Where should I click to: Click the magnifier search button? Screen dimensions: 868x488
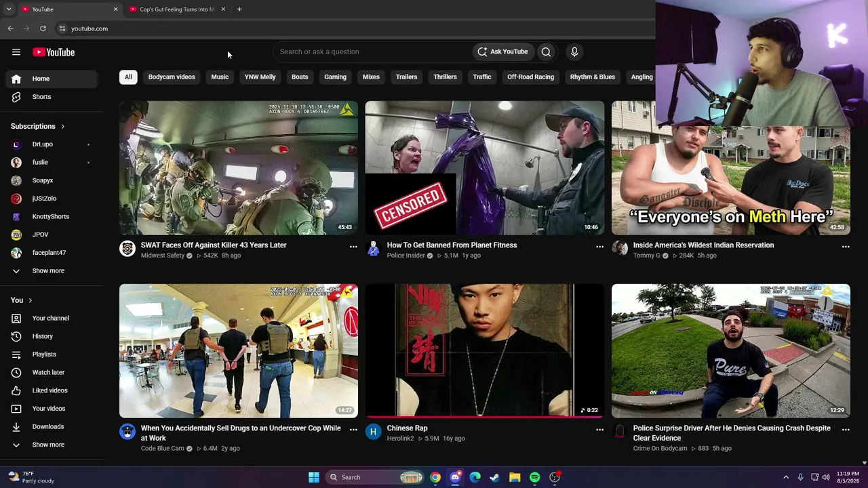point(546,52)
